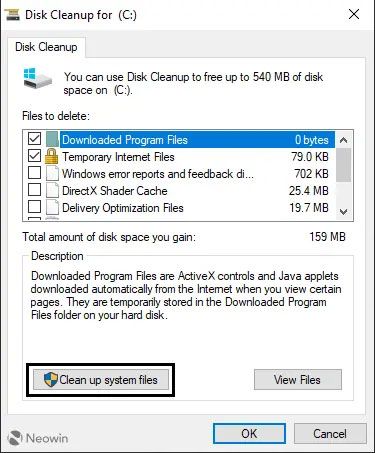Click the file list scrollbar thumb
Screen dimensions: 375x453
coord(344,165)
